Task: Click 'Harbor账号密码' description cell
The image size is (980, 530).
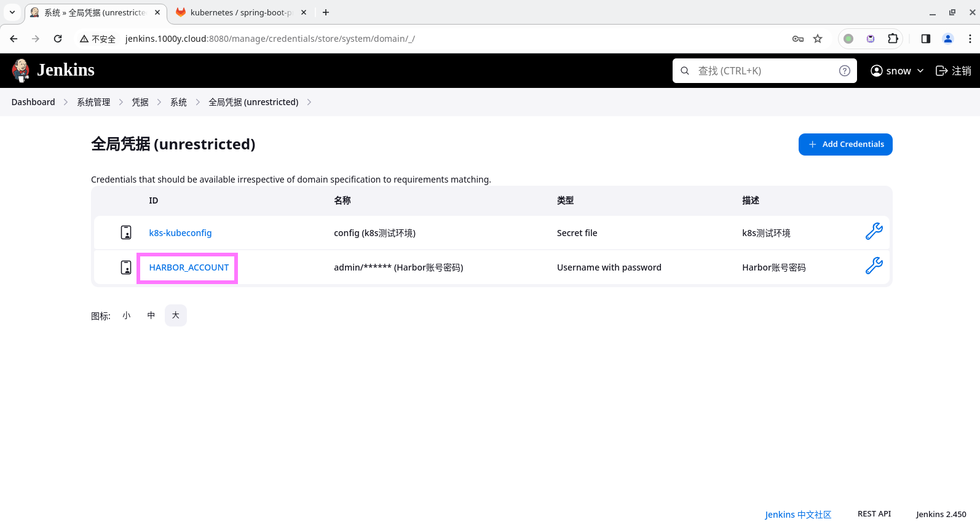Action: (x=773, y=267)
